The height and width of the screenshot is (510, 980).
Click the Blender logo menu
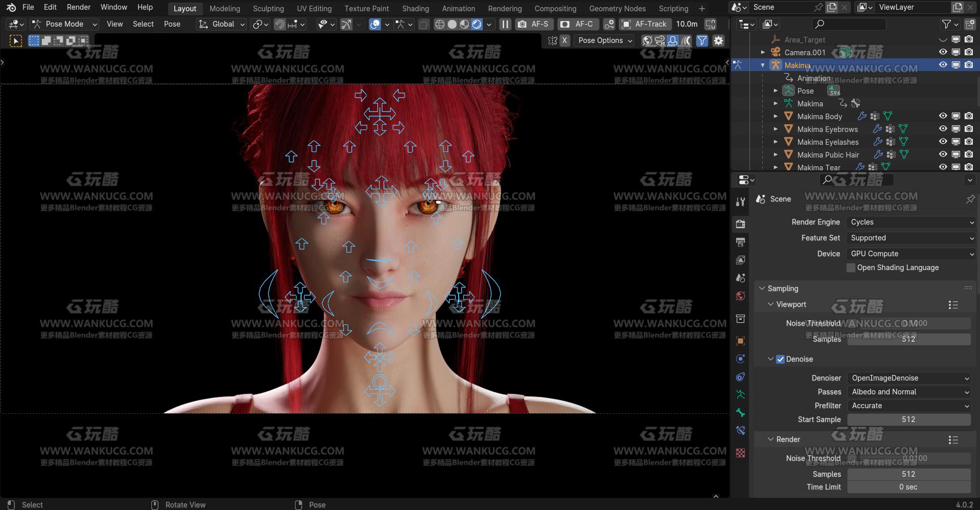pos(11,7)
